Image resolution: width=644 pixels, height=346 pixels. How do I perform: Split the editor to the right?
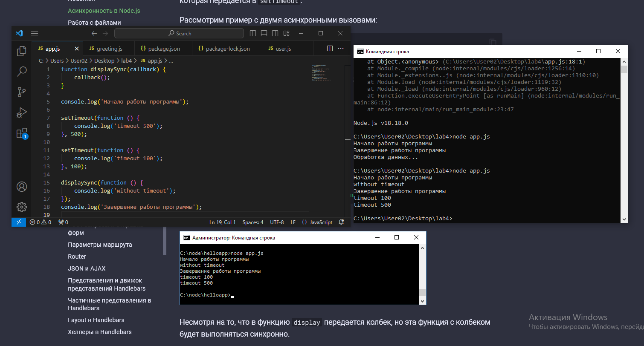[330, 49]
